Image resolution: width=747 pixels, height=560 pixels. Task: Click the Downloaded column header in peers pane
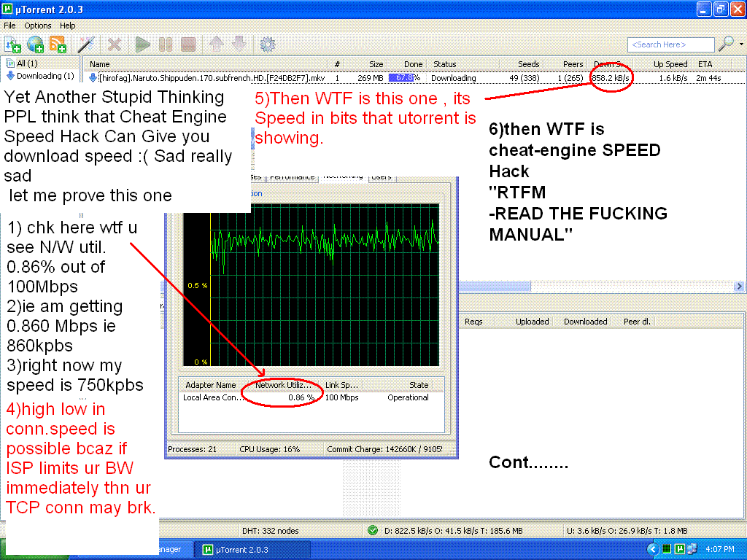(x=585, y=322)
